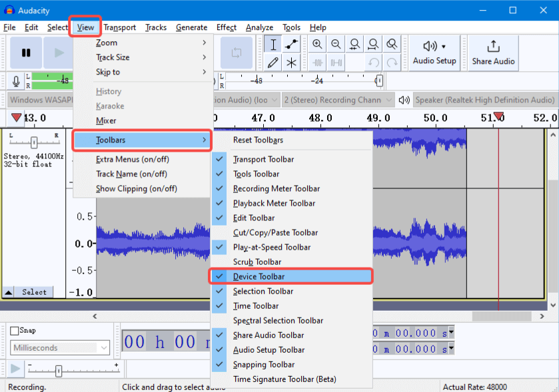Open the Transport menu
Image resolution: width=559 pixels, height=392 pixels.
coord(120,27)
